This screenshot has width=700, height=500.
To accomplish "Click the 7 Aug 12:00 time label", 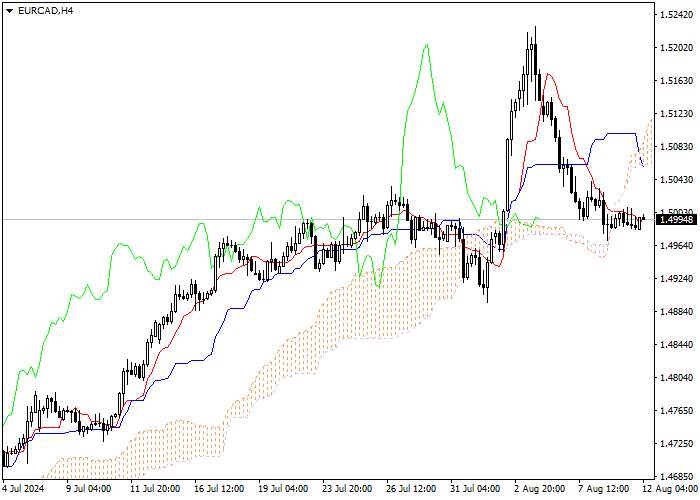I will click(x=604, y=488).
